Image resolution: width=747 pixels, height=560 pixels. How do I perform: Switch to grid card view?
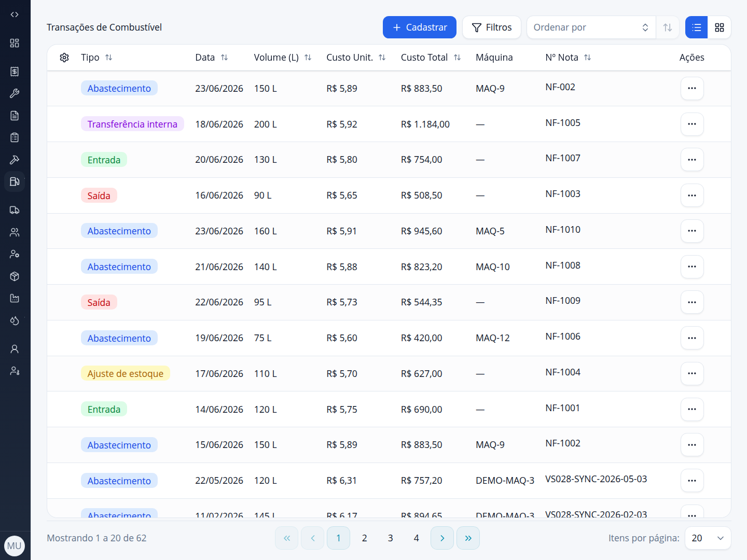point(720,27)
